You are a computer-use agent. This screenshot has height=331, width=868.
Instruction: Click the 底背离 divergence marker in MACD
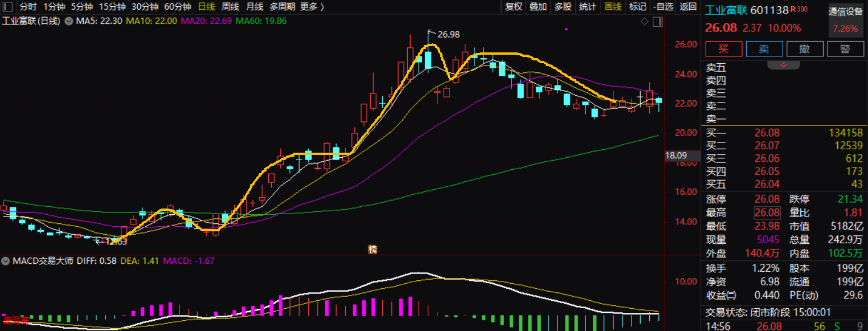[x=15, y=321]
